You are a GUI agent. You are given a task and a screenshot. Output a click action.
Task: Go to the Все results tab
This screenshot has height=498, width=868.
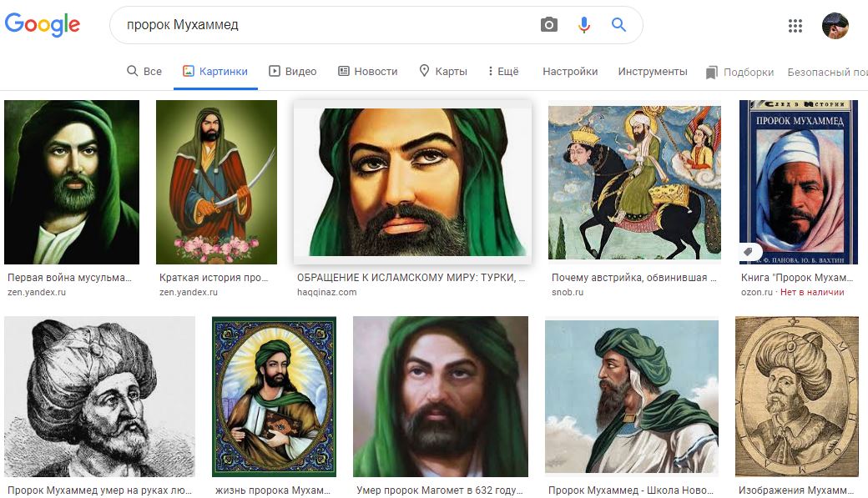(x=144, y=72)
